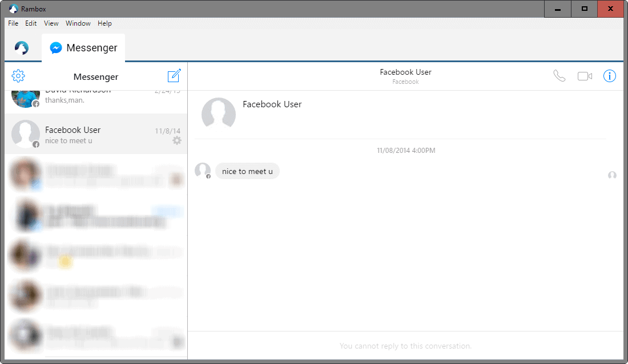Minimize the Rambox window
Viewport: 628px width, 364px height.
[x=558, y=9]
